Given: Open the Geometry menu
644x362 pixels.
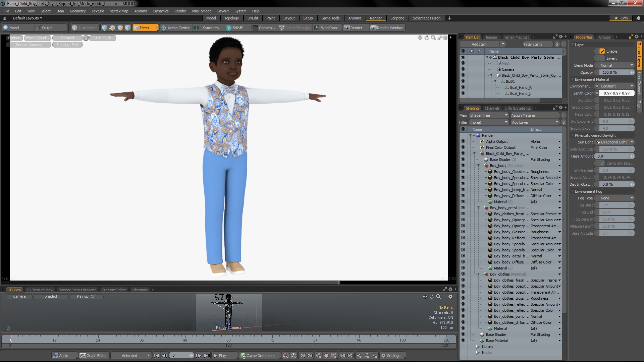Looking at the screenshot, I should tap(77, 11).
